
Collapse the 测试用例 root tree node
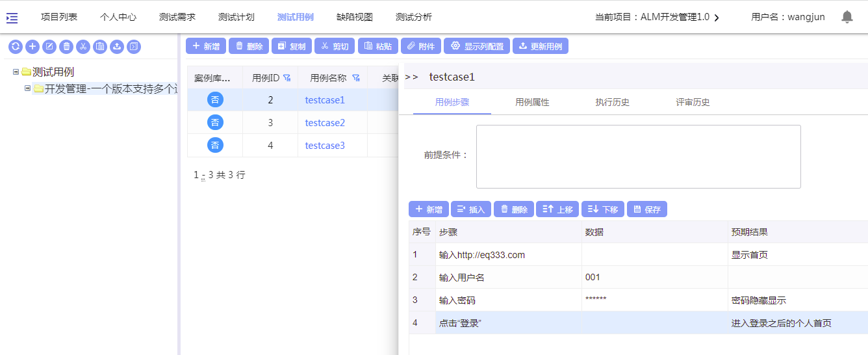(x=16, y=72)
